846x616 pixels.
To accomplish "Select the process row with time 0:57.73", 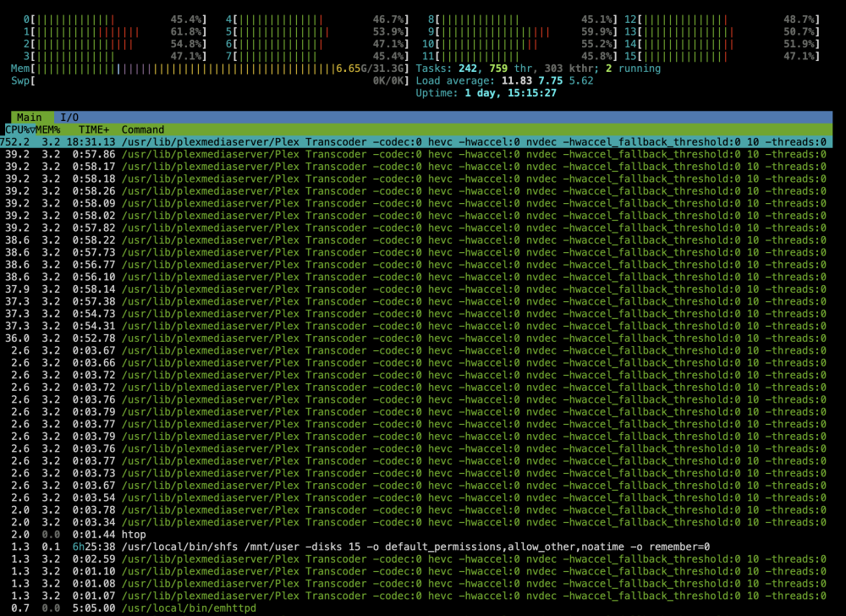I will (x=416, y=252).
